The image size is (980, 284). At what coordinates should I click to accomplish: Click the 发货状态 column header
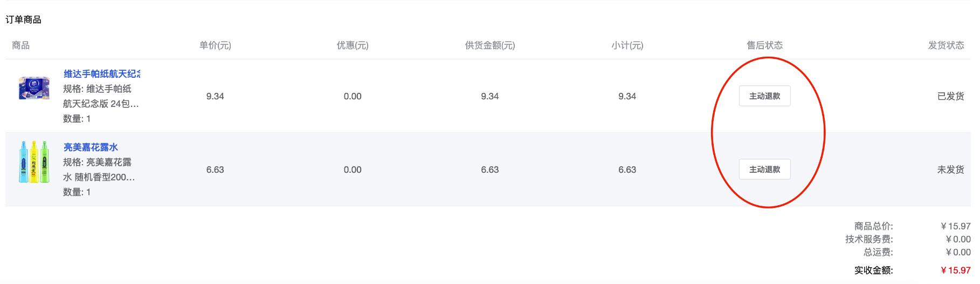pyautogui.click(x=946, y=45)
